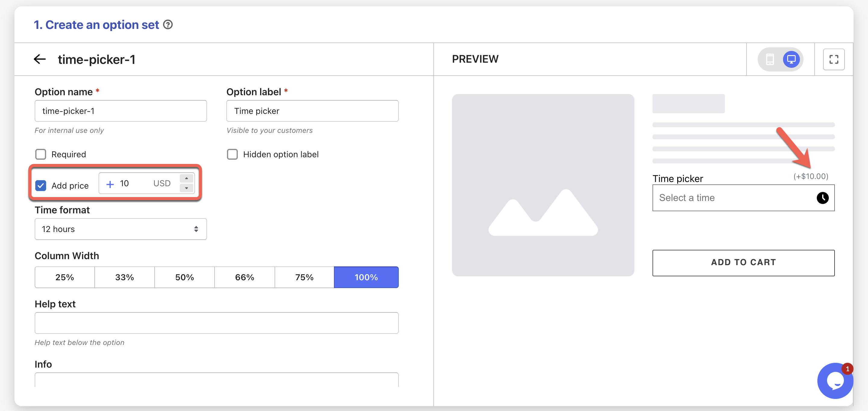Screen dimensions: 868x411
Task: Click the clock icon in the time picker
Action: click(822, 198)
